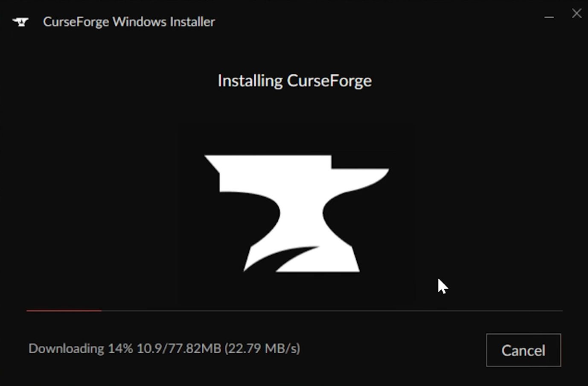Click the red filled portion of progress bar
Image resolution: width=588 pixels, height=386 pixels.
point(64,311)
